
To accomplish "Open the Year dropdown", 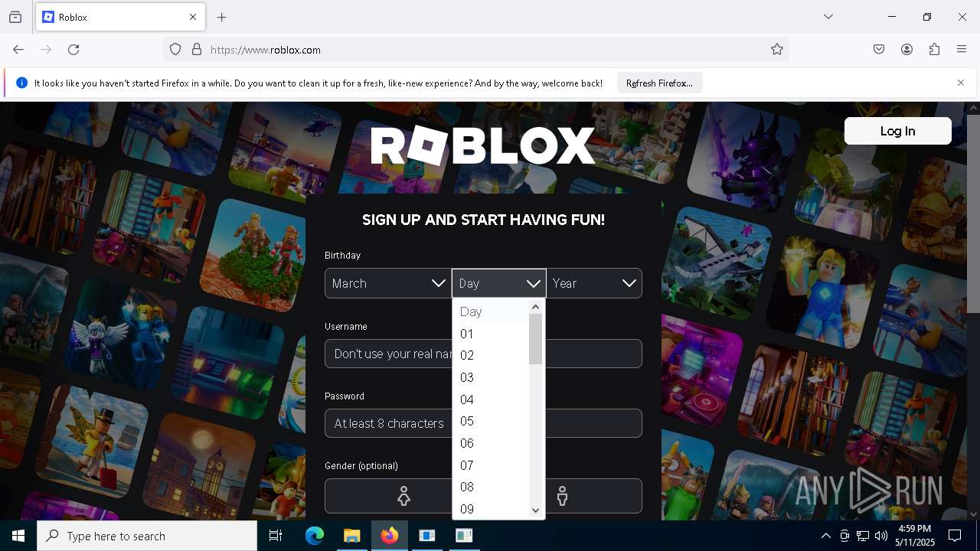I will [594, 283].
